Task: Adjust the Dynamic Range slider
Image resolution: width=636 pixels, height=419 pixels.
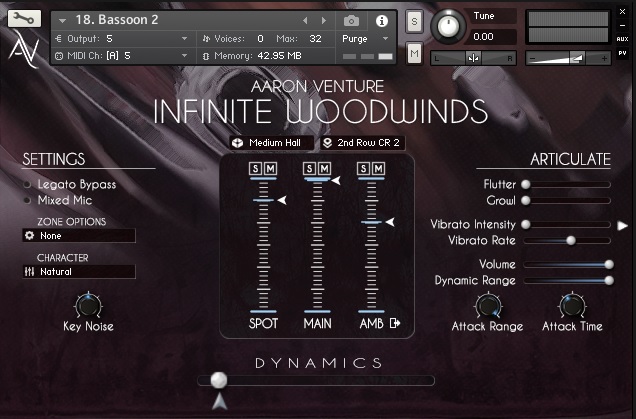Action: tap(568, 280)
